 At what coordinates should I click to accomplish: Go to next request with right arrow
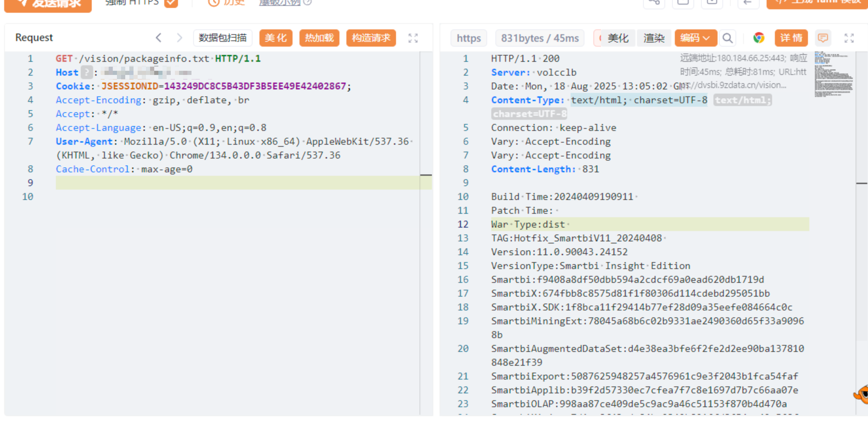click(179, 38)
